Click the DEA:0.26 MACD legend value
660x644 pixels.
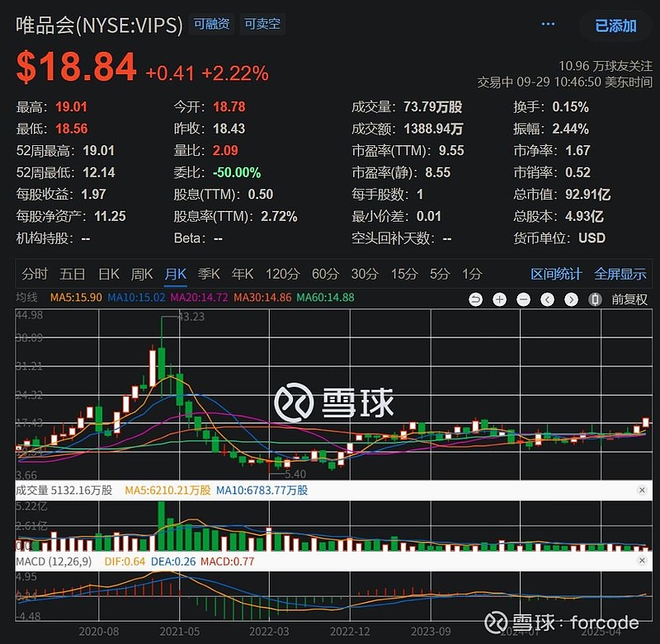(173, 562)
